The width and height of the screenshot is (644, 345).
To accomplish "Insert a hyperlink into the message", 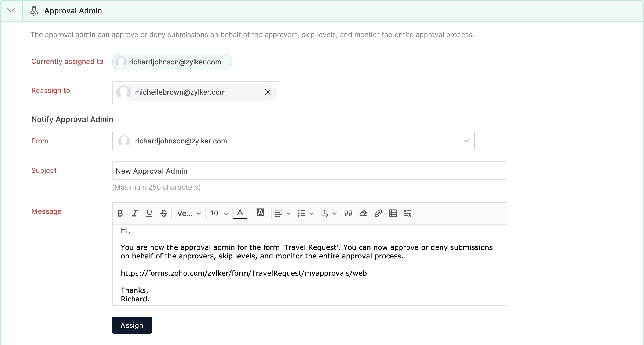I will click(378, 213).
